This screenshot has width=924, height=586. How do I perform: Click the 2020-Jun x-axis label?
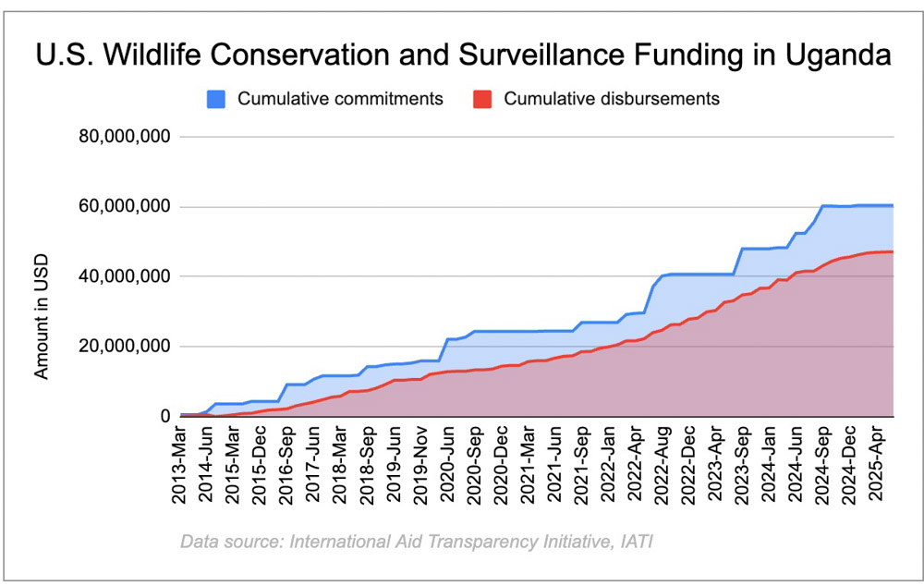(x=448, y=464)
